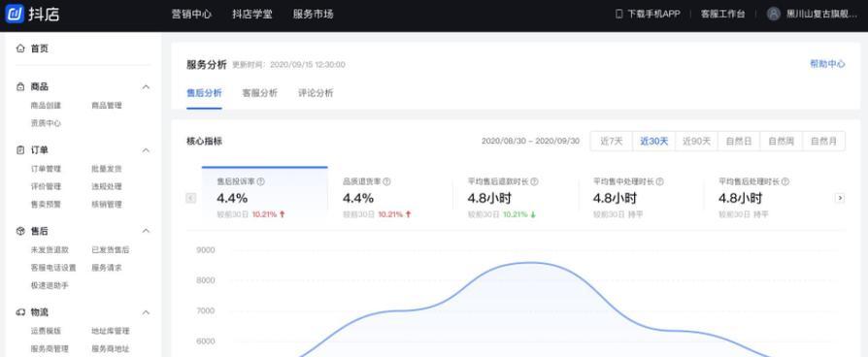Screen dimensions: 868x357
Task: Collapse the 订单 sidebar section
Action: (147, 150)
